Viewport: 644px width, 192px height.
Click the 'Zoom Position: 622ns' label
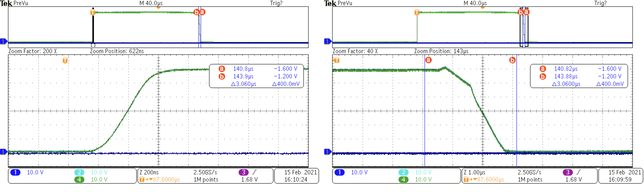coord(117,51)
